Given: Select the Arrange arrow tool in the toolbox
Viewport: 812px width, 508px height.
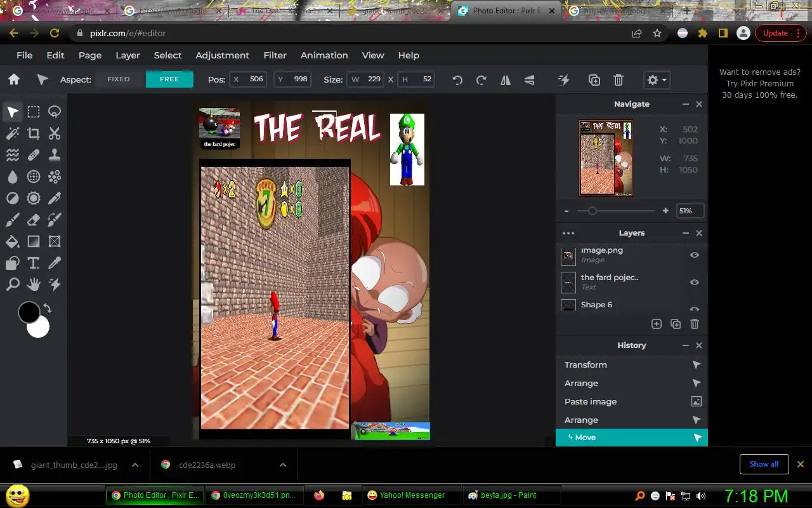Looking at the screenshot, I should pos(13,112).
